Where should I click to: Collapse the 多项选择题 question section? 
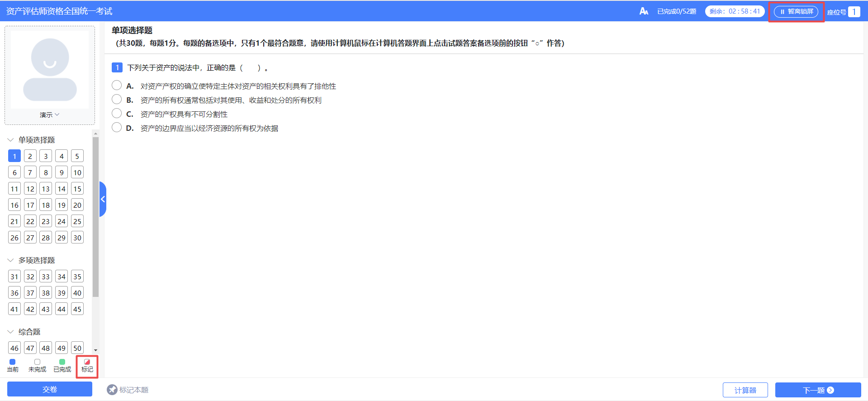click(10, 260)
